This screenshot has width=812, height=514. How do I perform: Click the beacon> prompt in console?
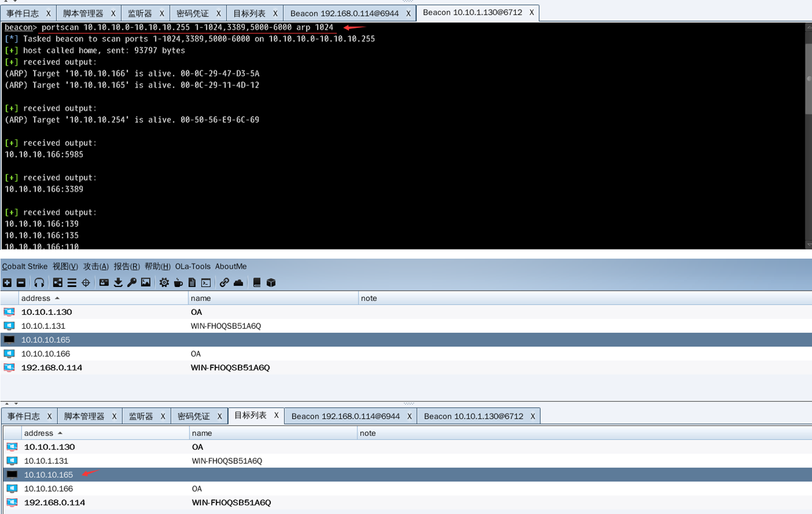click(x=20, y=27)
